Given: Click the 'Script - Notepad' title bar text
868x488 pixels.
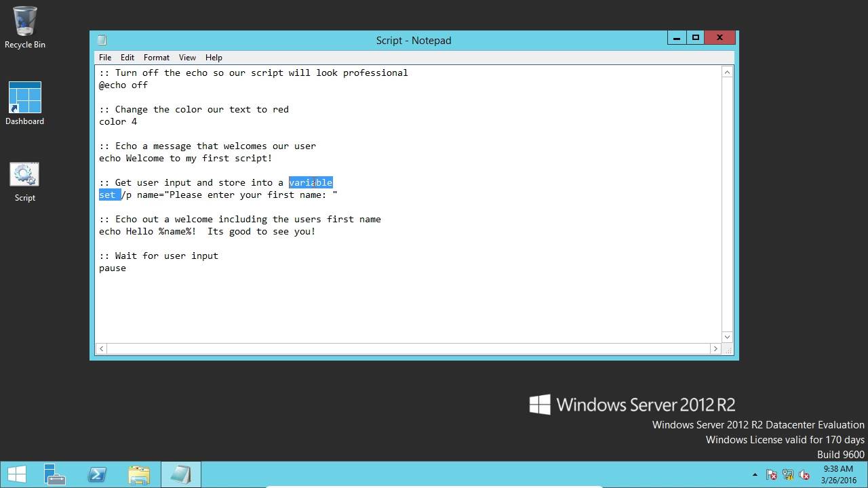Looking at the screenshot, I should (x=414, y=40).
